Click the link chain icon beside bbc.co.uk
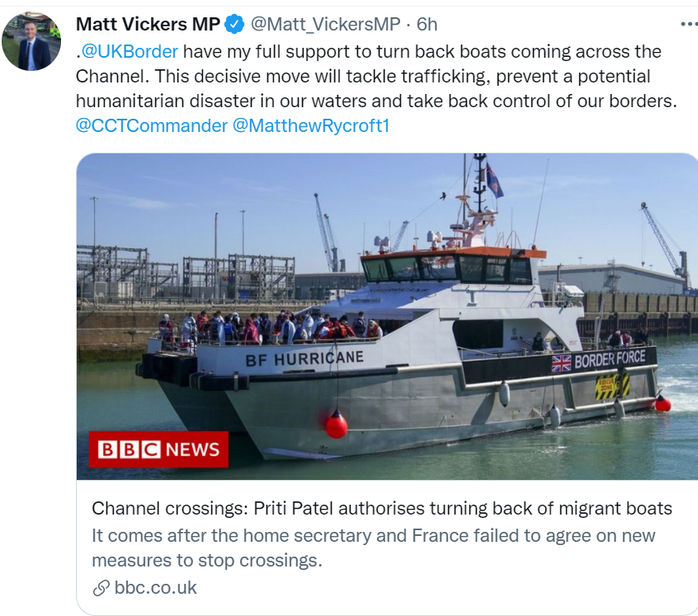698x616 pixels. [x=101, y=588]
